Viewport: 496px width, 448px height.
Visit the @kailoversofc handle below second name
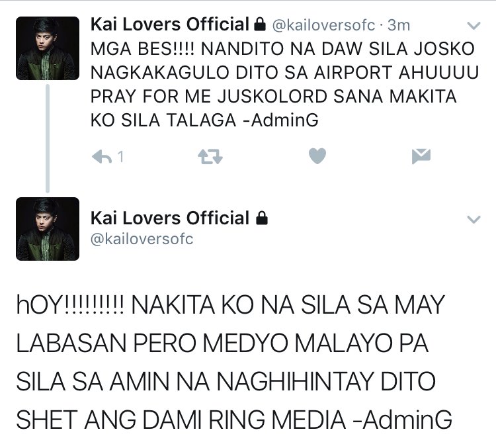(x=142, y=239)
